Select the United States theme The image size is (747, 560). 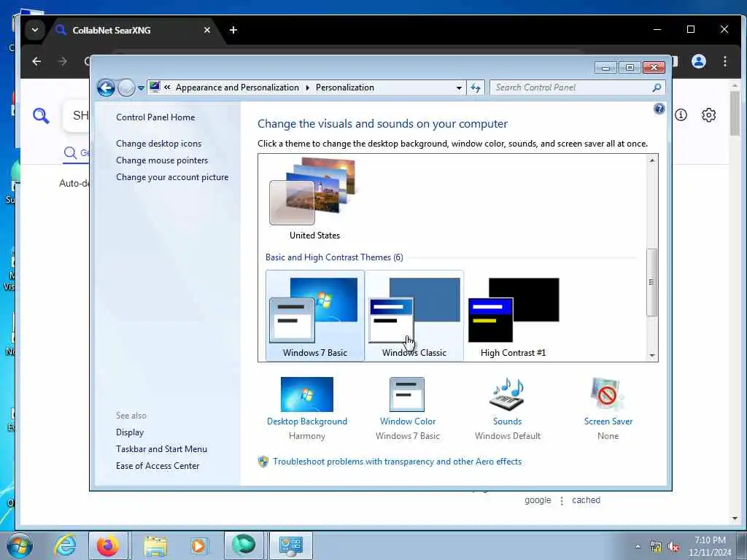314,199
